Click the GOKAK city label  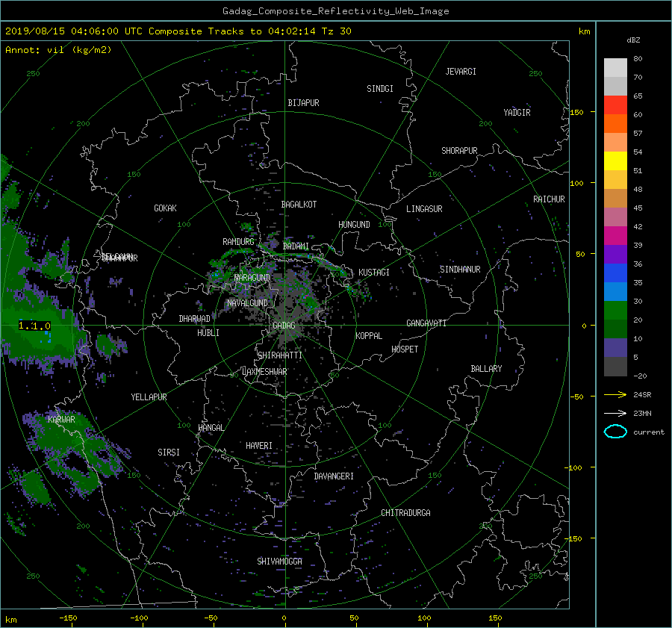click(166, 208)
